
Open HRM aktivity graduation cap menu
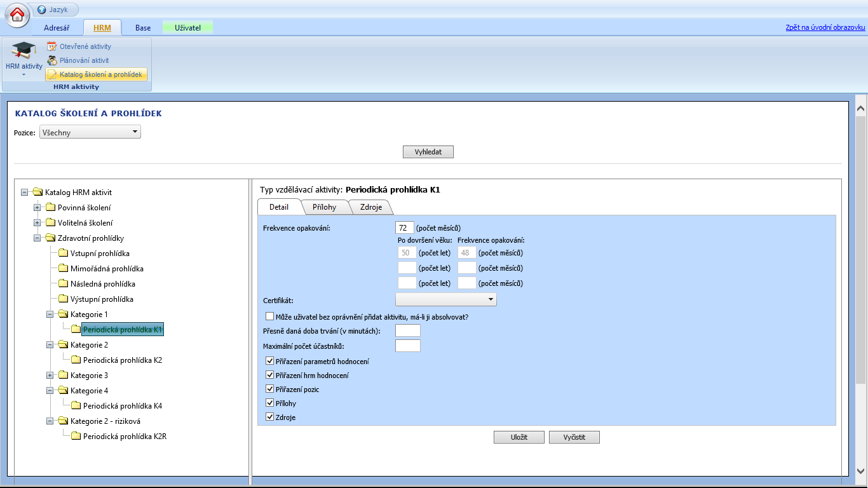[24, 60]
